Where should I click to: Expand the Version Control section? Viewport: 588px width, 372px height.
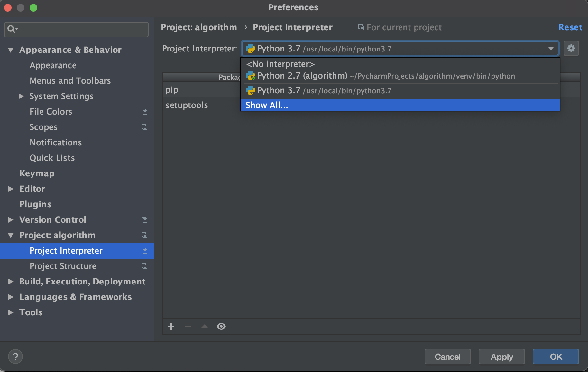(11, 220)
